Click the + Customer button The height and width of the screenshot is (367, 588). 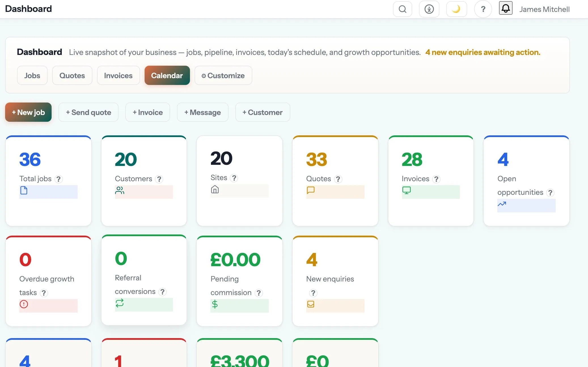point(263,112)
